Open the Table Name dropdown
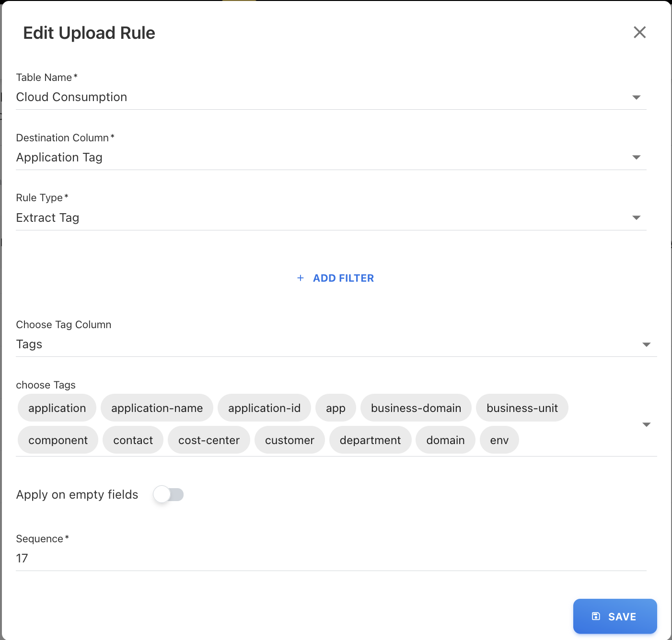 [636, 97]
